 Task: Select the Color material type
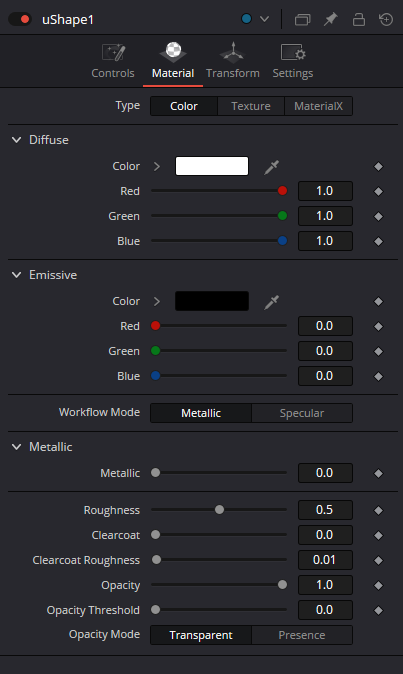click(184, 106)
